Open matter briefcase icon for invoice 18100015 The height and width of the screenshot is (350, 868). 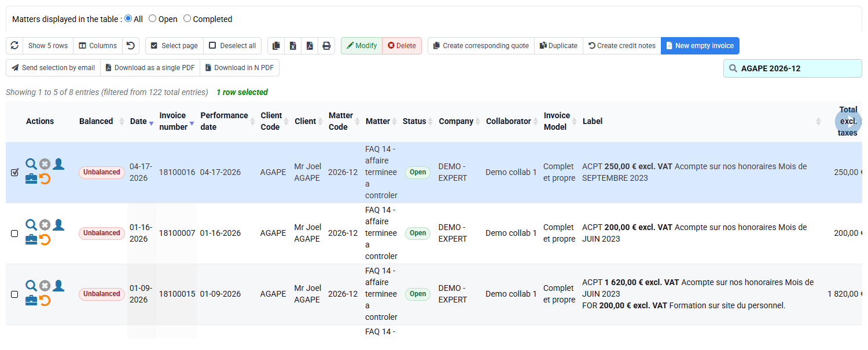(x=31, y=300)
